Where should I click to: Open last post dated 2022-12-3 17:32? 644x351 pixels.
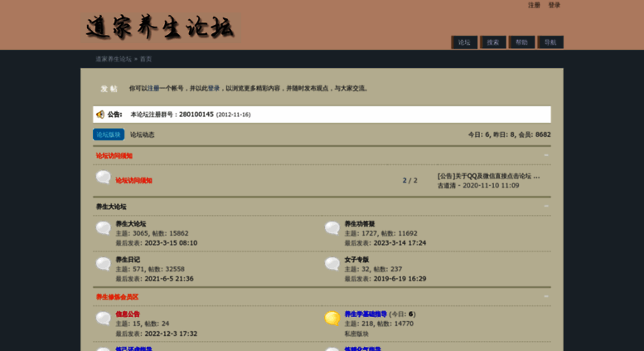coord(171,334)
